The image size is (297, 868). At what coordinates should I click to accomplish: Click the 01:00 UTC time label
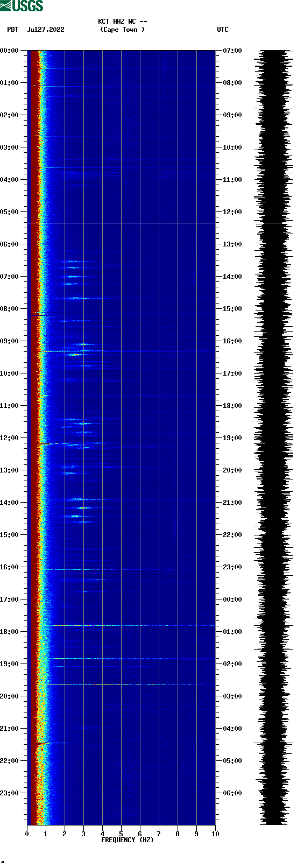coord(232,632)
